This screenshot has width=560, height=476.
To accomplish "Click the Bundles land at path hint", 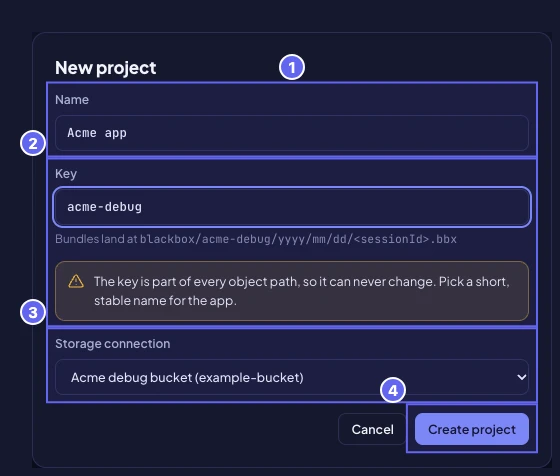I will coord(256,239).
